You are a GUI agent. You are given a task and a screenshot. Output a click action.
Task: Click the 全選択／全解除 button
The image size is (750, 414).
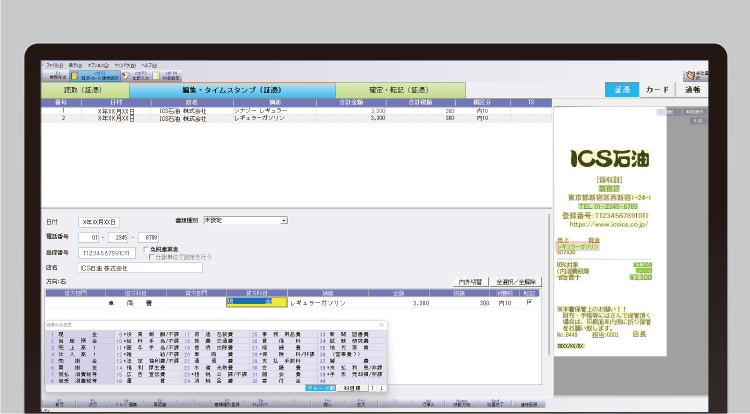click(x=514, y=282)
